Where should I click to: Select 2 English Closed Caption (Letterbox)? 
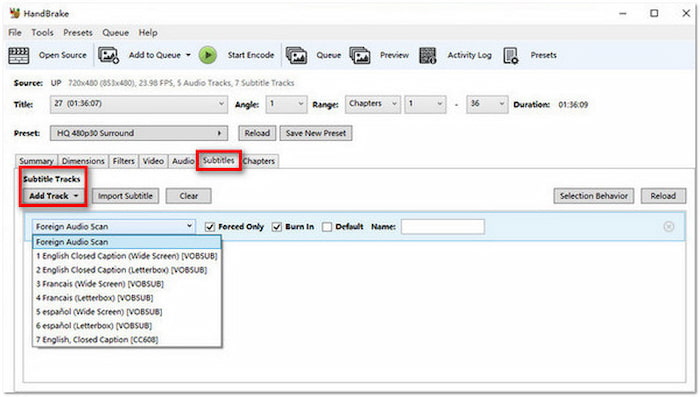click(x=127, y=270)
